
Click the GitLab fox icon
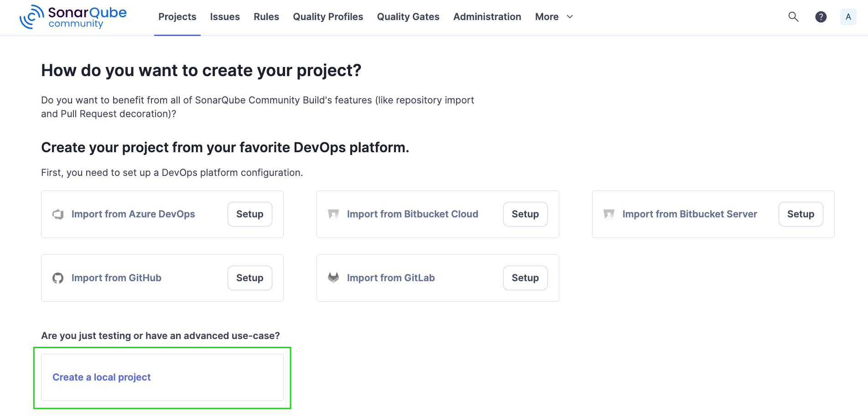[x=333, y=278]
